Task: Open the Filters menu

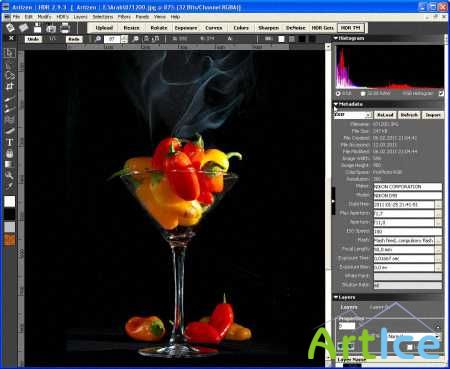Action: point(124,17)
